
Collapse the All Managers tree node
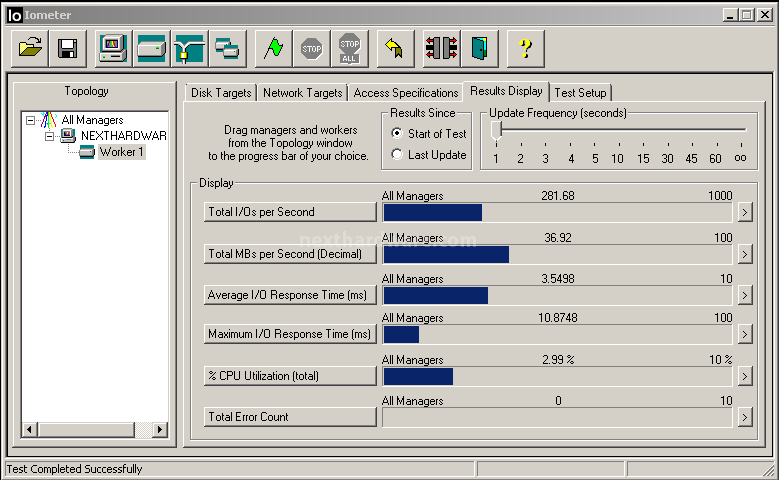(30, 120)
